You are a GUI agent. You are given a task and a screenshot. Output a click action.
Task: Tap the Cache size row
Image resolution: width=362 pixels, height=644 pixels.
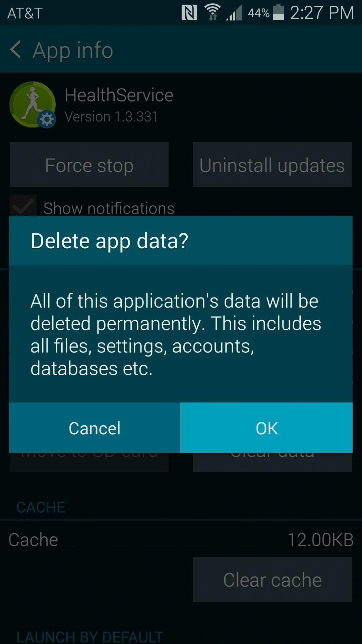pyautogui.click(x=181, y=540)
